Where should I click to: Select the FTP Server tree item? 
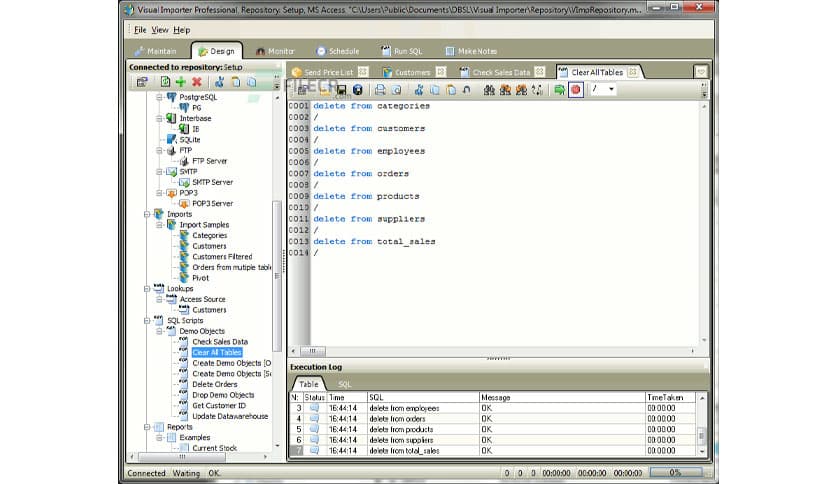point(210,161)
